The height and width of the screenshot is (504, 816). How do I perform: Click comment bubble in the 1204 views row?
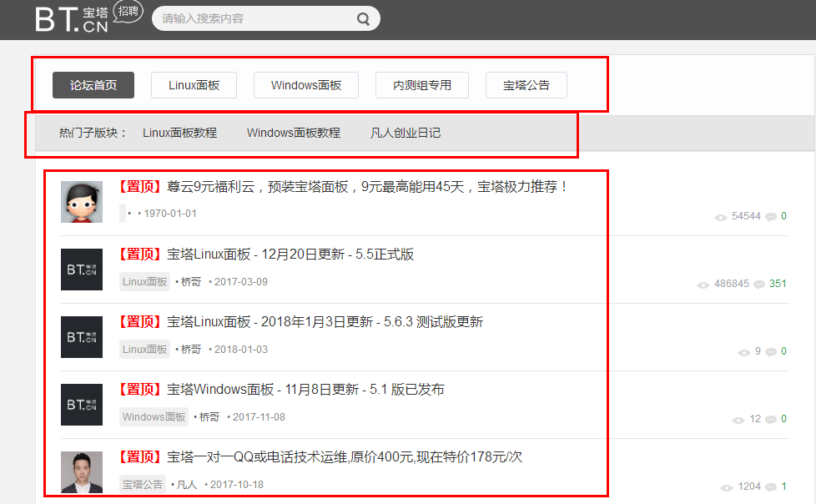click(x=771, y=487)
